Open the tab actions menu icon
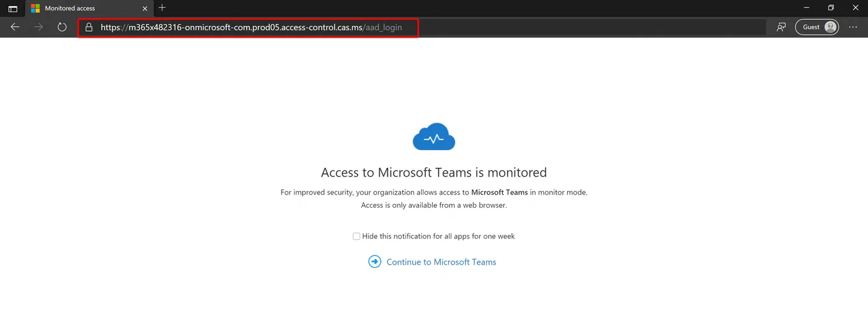 12,8
